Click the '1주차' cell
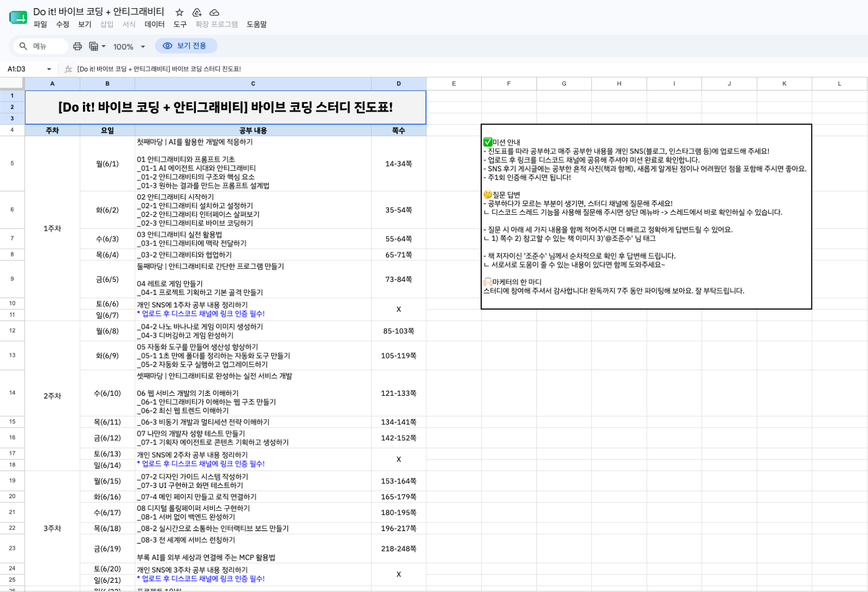This screenshot has width=868, height=592. tap(52, 228)
